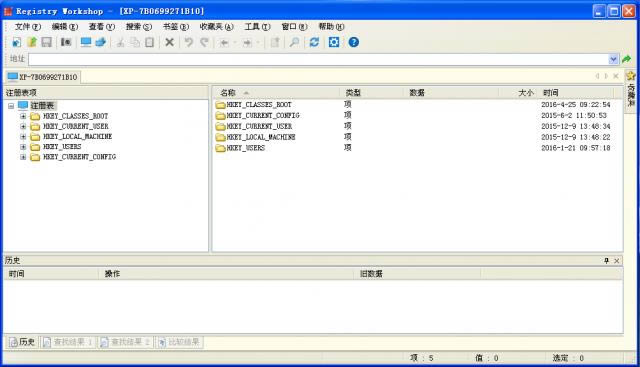640x367 pixels.
Task: Expand HKEY_CLASSES_ROOT in the tree
Action: point(23,116)
